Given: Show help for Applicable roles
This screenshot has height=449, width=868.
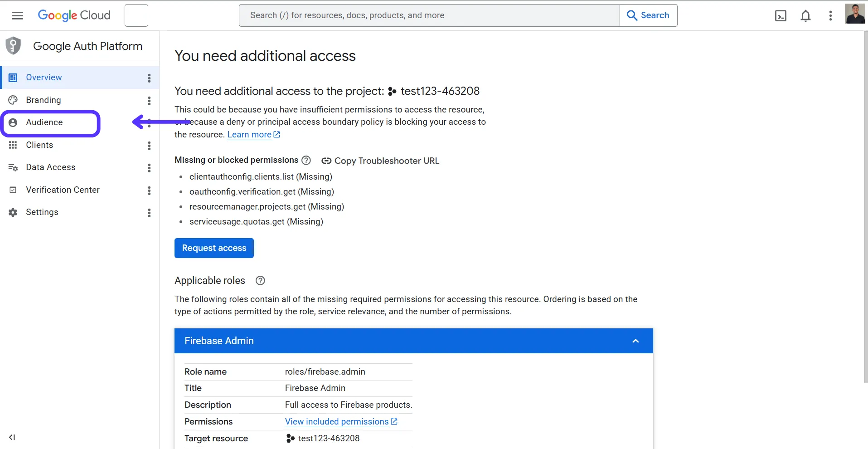Looking at the screenshot, I should coord(260,280).
